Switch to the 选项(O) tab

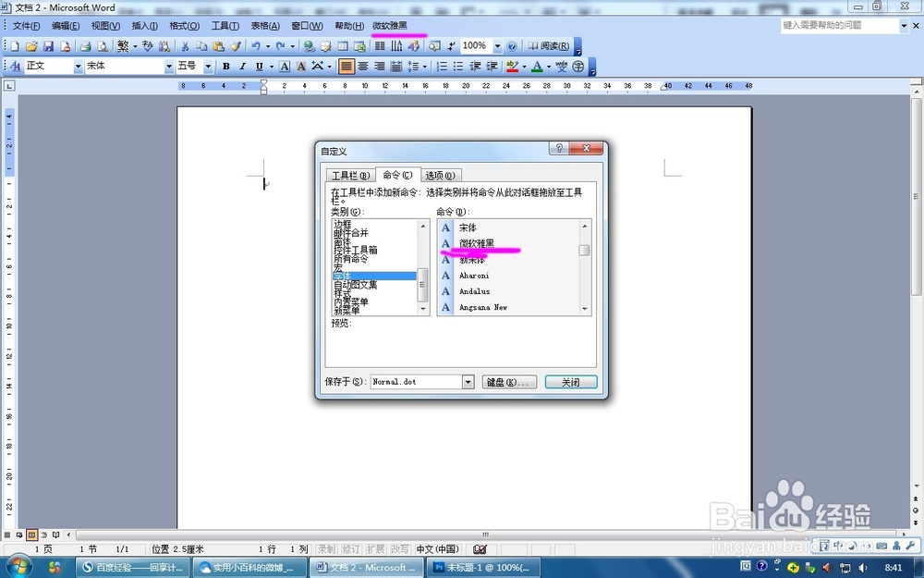click(x=440, y=176)
